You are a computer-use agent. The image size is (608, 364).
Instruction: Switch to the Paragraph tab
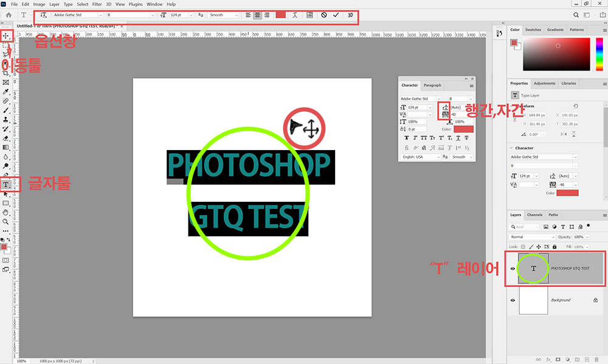coord(432,85)
